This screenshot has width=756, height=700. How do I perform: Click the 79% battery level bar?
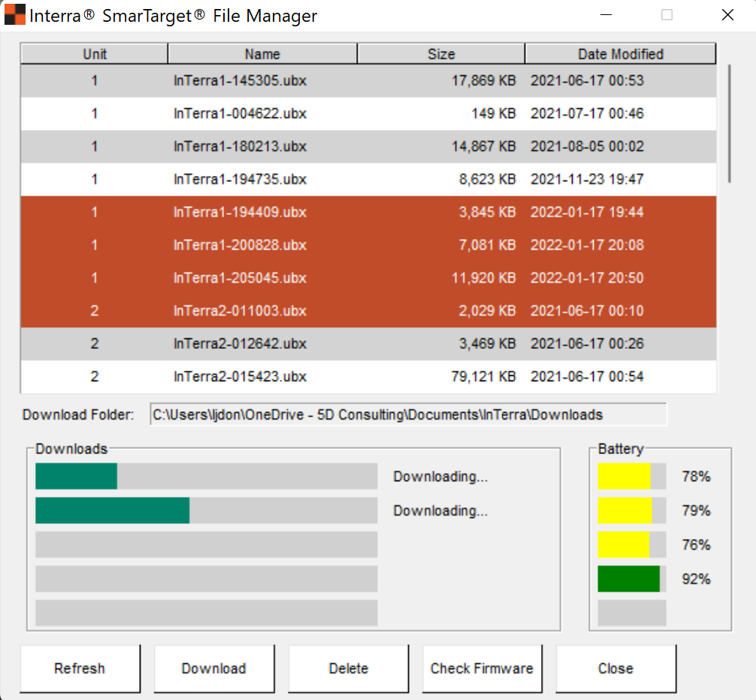pyautogui.click(x=630, y=510)
